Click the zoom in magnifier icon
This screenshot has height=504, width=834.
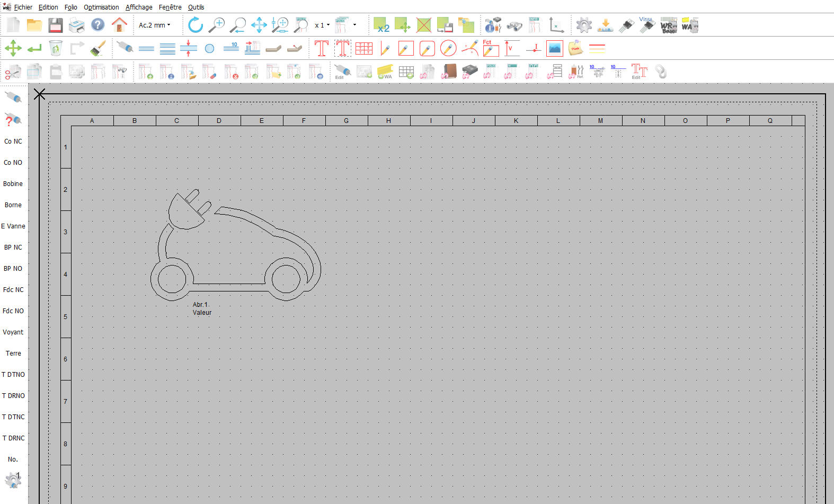tap(217, 25)
